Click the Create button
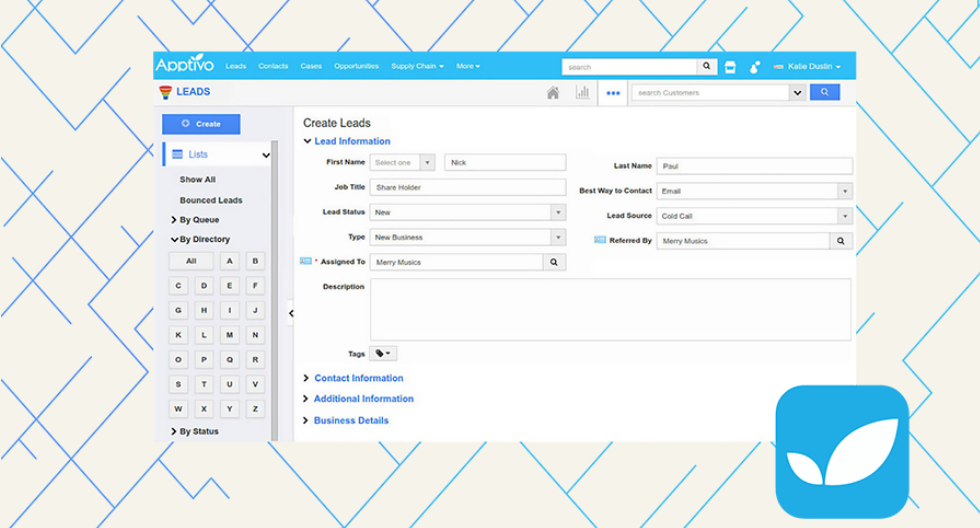Image resolution: width=980 pixels, height=528 pixels. pyautogui.click(x=201, y=124)
